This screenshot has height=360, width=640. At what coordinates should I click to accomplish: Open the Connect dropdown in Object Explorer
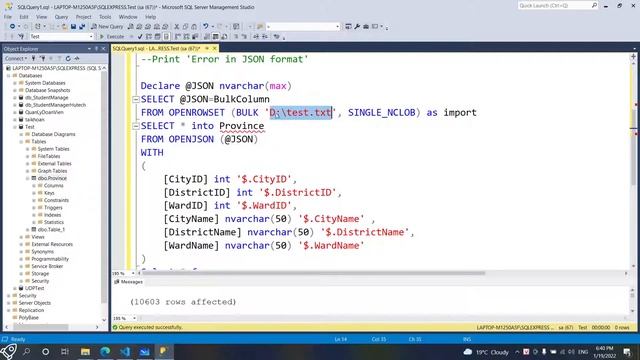tap(16, 59)
